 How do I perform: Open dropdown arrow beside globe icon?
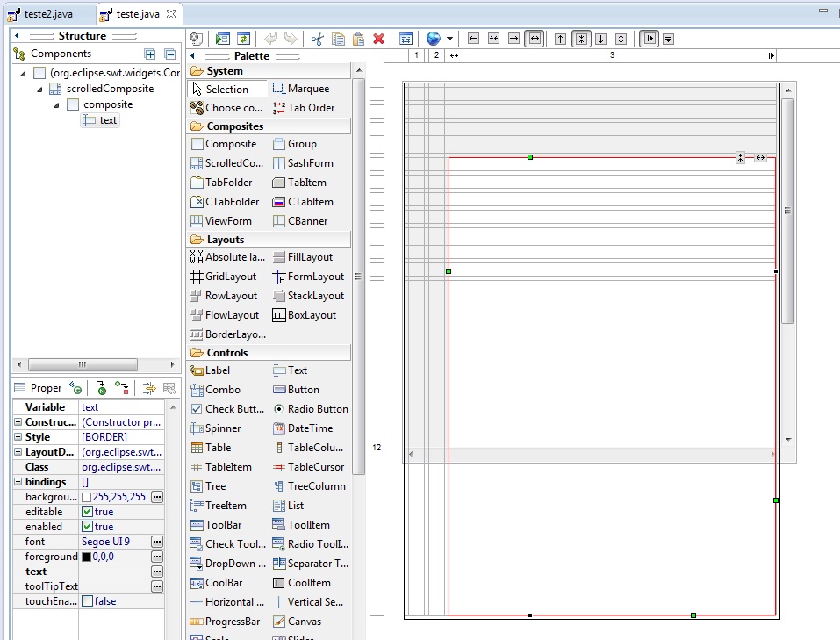coord(449,39)
